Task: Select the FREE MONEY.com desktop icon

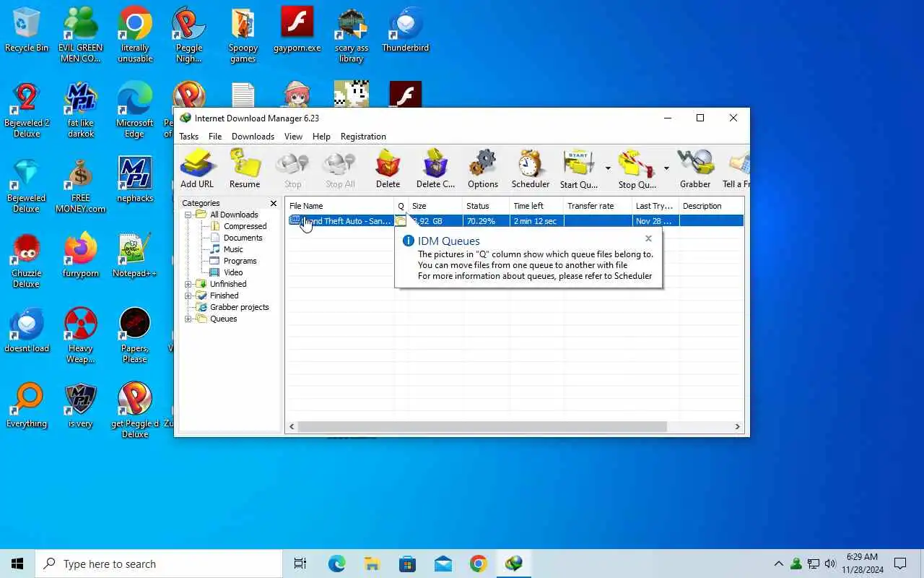Action: click(x=81, y=185)
